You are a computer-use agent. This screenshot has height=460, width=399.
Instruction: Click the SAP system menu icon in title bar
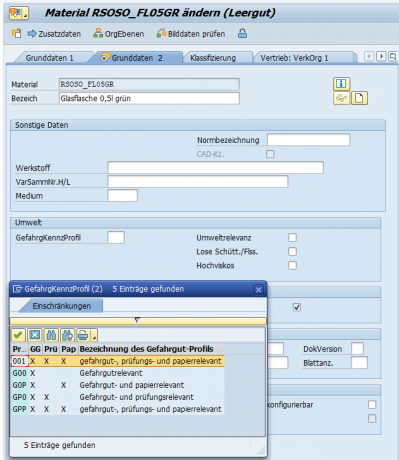(19, 13)
